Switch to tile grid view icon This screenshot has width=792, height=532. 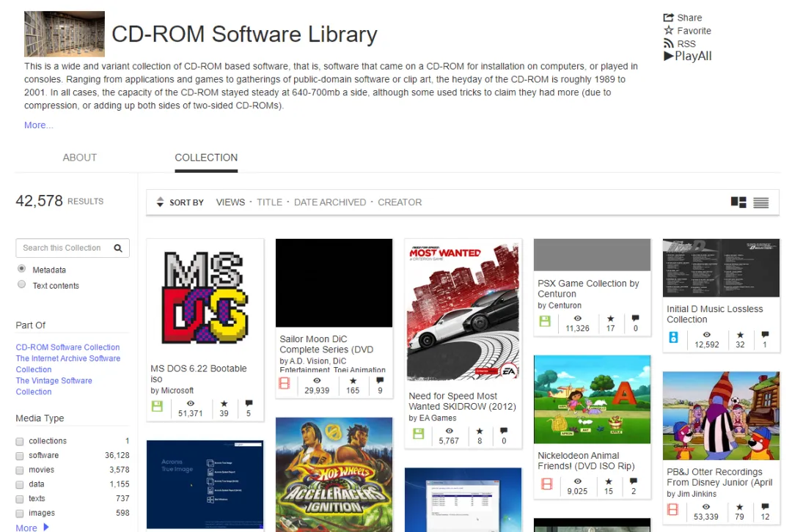(738, 202)
